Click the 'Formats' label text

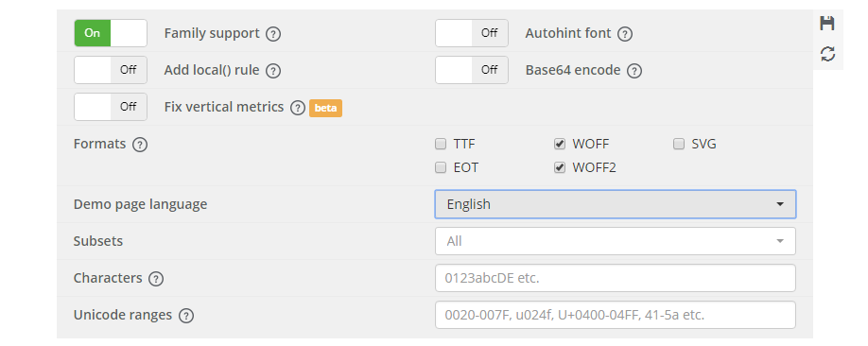(x=99, y=144)
